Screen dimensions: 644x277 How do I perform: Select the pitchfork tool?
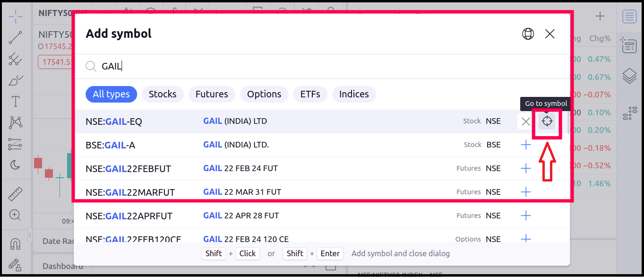(x=16, y=59)
